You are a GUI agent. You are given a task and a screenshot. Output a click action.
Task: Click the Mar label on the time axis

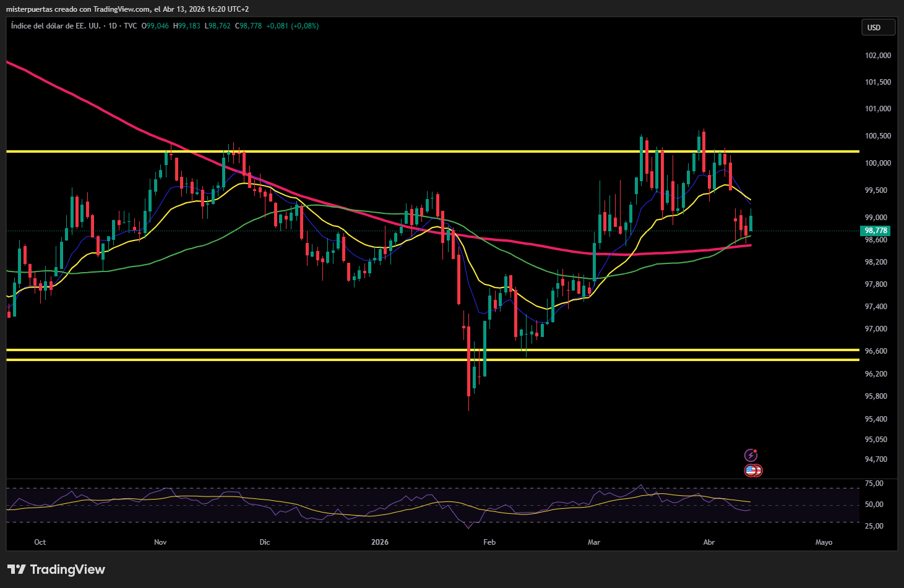593,542
